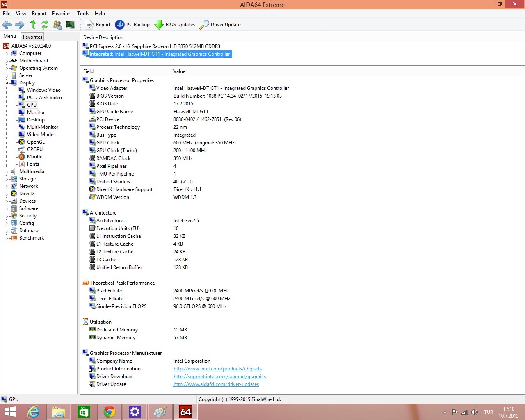525x420 pixels.
Task: Click the green Refresh toolbar icon
Action: pyautogui.click(x=45, y=25)
